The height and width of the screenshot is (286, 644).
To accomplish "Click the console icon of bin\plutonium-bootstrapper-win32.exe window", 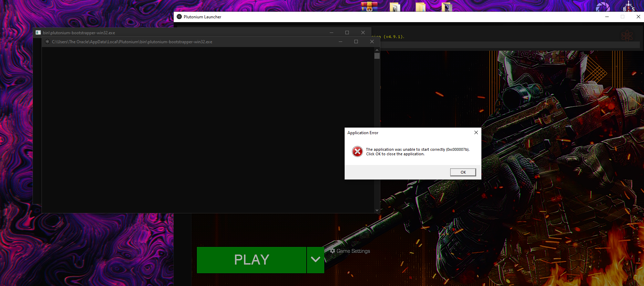I will click(38, 33).
